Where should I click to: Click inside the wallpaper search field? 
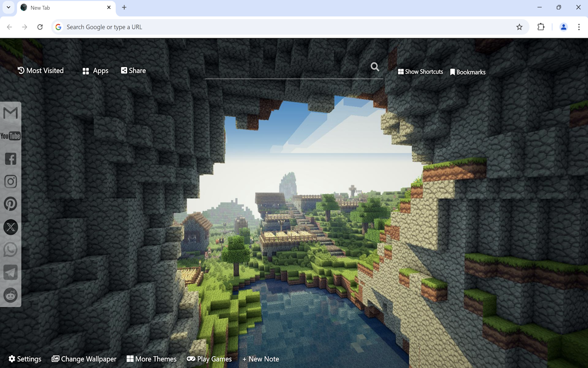pos(294,74)
